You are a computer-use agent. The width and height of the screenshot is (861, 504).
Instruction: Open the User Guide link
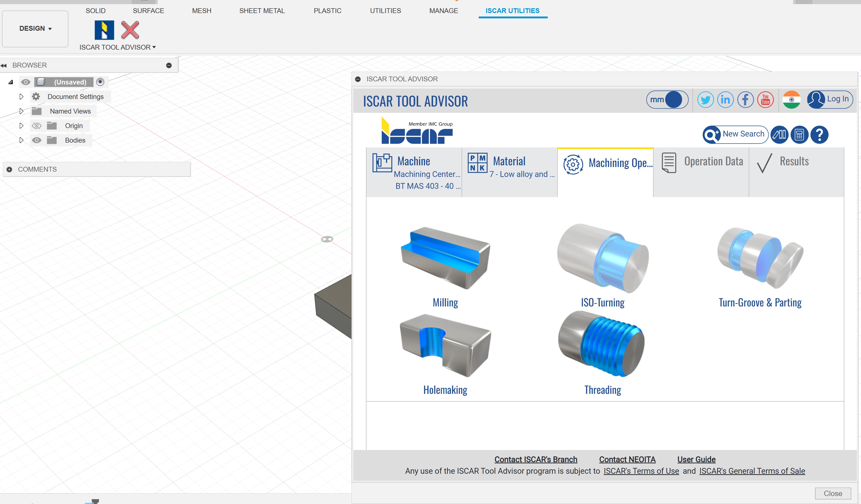696,459
